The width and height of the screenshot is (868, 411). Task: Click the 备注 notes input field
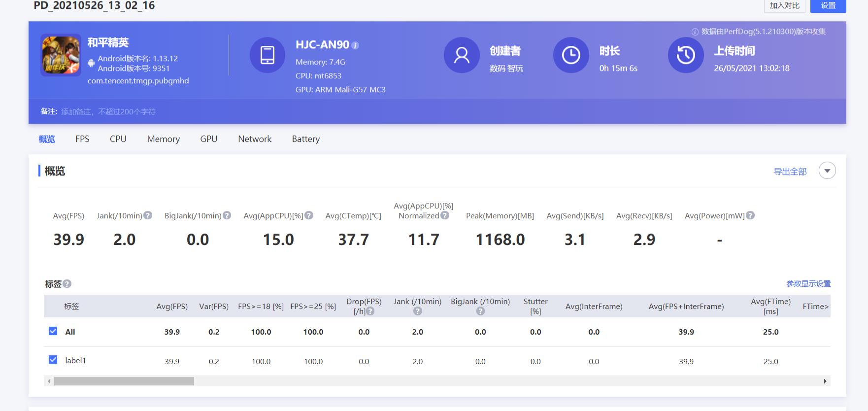tap(108, 112)
